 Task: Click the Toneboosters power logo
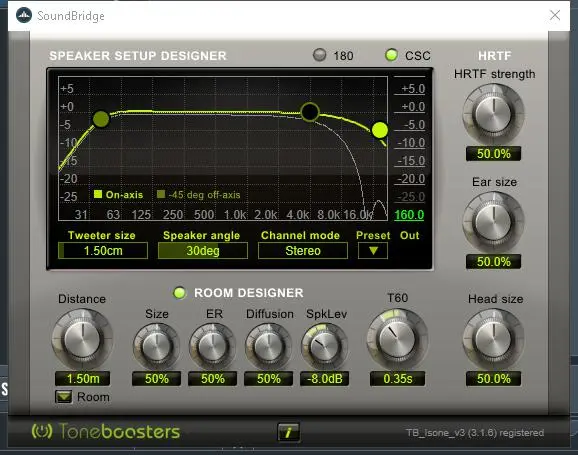(42, 431)
